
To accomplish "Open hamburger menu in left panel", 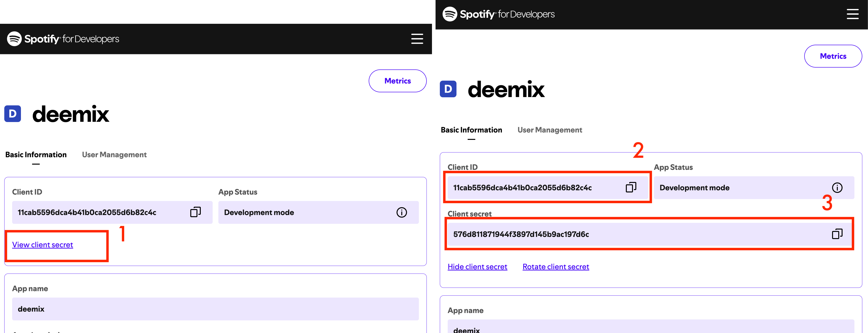I will click(417, 39).
